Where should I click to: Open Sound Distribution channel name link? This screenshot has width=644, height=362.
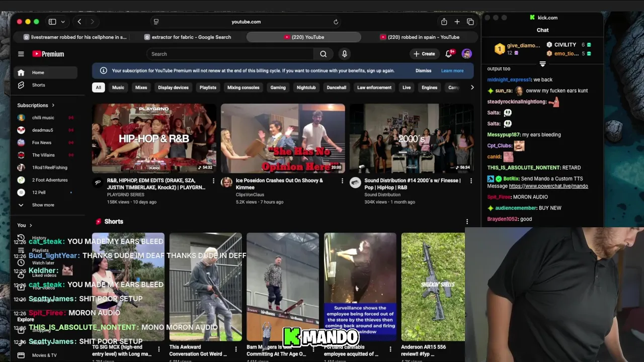(x=382, y=195)
